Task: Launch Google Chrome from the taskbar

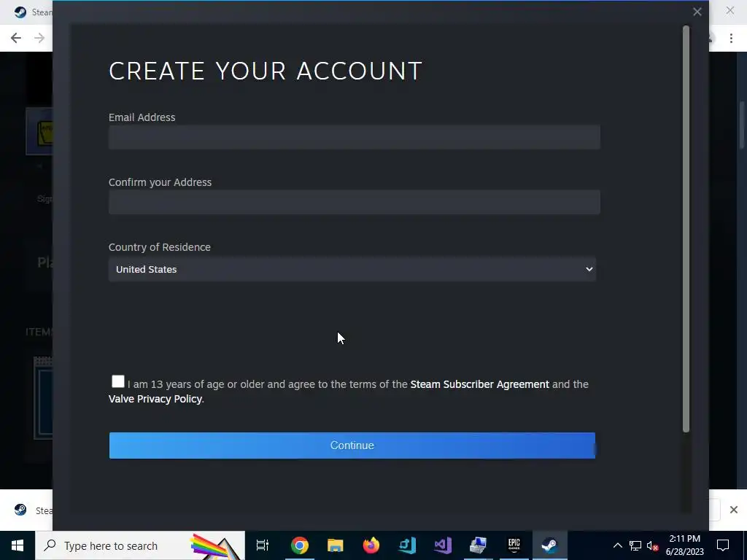Action: [x=300, y=545]
